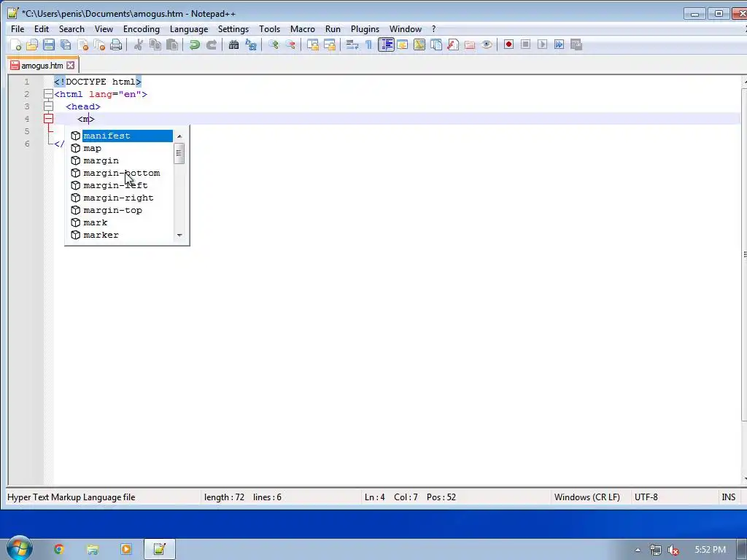Choose 'margin-right' from the autocomplete list
The width and height of the screenshot is (747, 560).
tap(121, 198)
